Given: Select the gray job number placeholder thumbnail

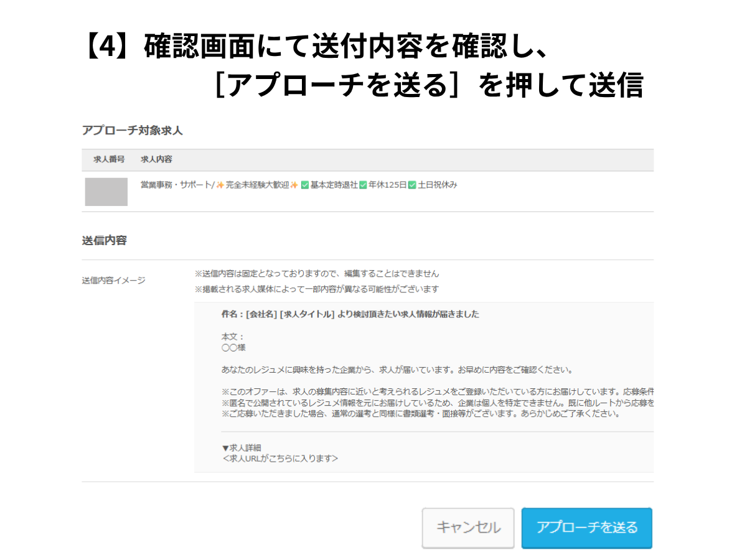Looking at the screenshot, I should coord(106,192).
